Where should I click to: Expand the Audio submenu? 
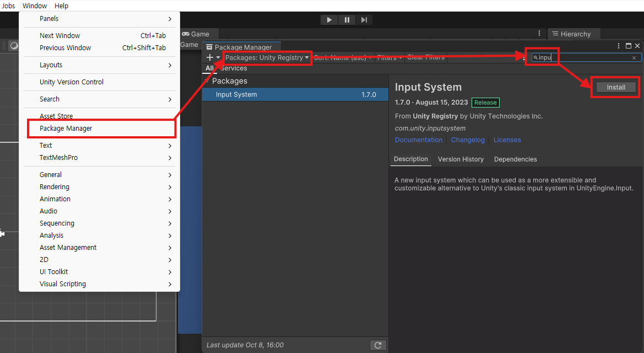99,211
